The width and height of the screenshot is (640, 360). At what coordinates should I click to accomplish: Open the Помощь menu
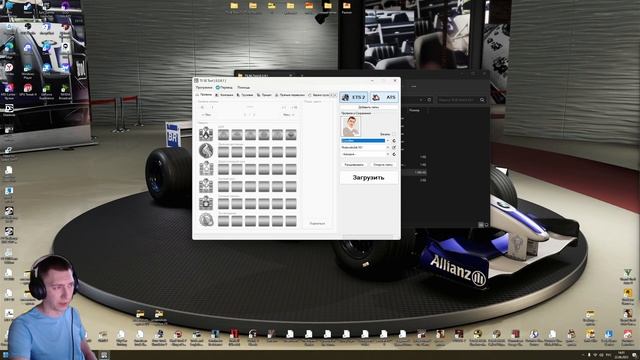(244, 87)
